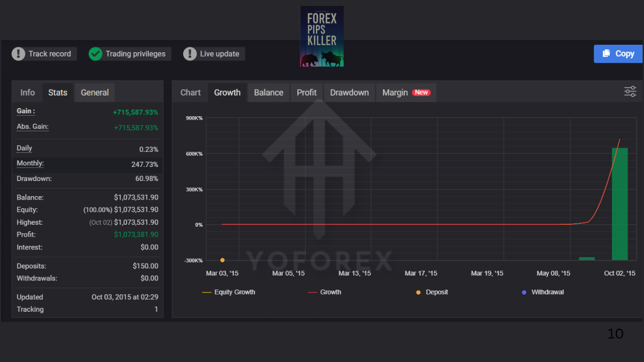Open the Info tab
The width and height of the screenshot is (644, 362).
(x=27, y=93)
